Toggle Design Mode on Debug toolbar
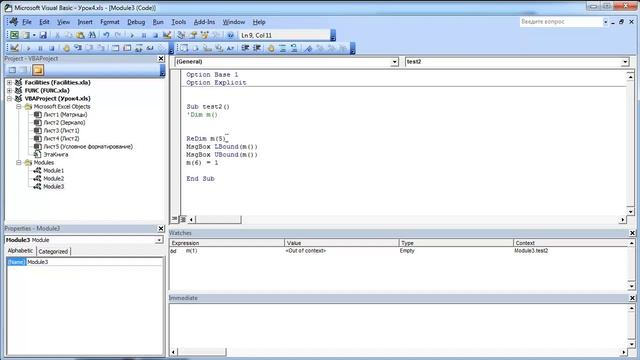640x360 pixels. (14, 48)
